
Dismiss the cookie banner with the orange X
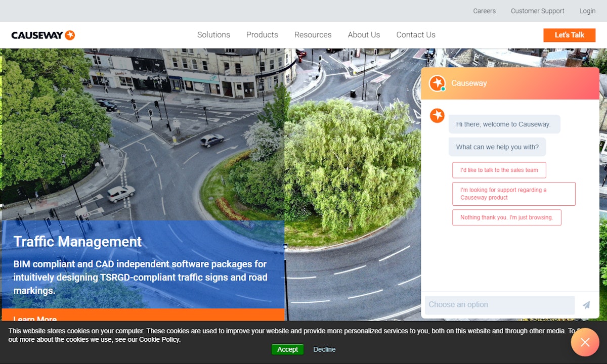click(x=585, y=342)
